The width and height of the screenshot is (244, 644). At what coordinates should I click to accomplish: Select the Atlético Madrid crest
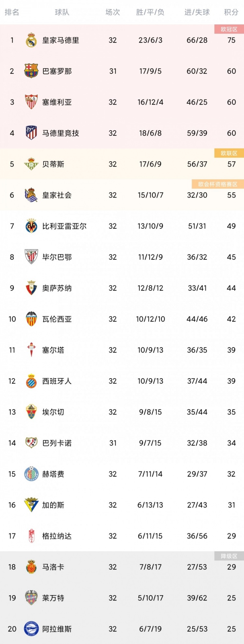(x=31, y=133)
